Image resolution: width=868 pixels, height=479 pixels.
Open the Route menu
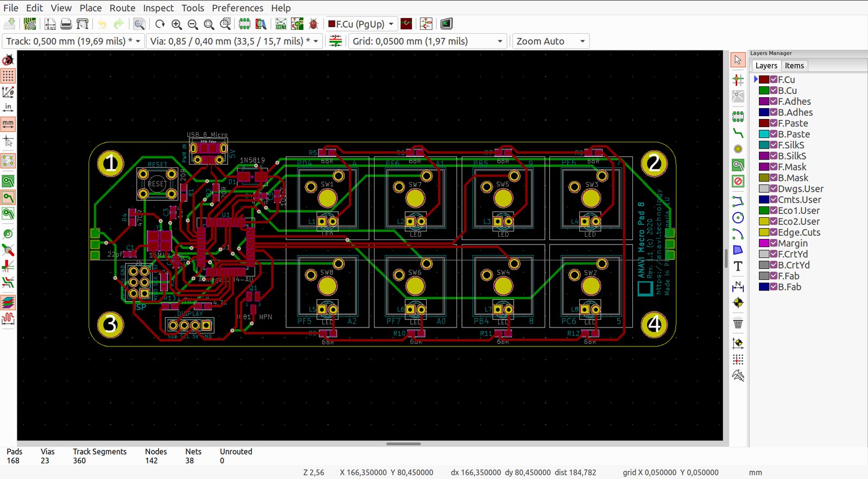coord(122,8)
